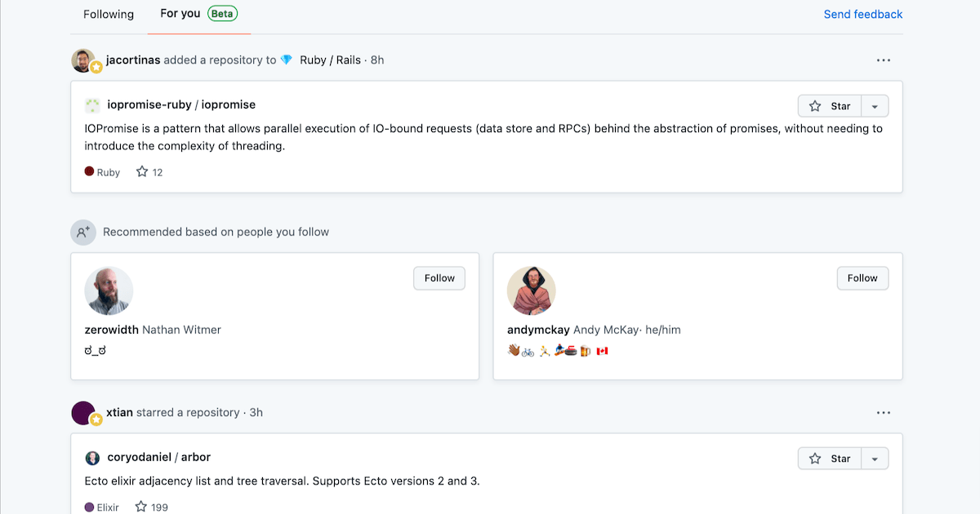980x514 pixels.
Task: Click the Ruby language dot on iopromise
Action: point(89,171)
